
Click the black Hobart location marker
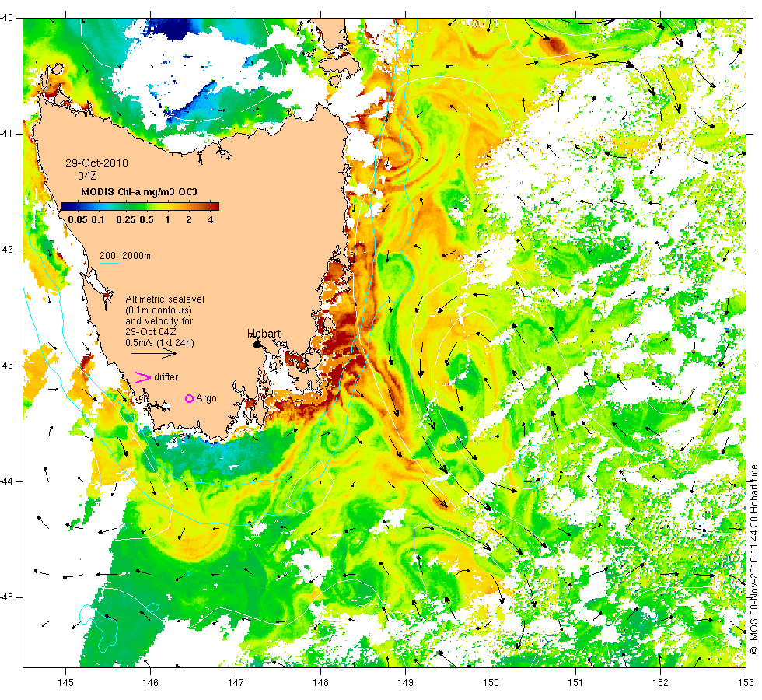pyautogui.click(x=257, y=345)
